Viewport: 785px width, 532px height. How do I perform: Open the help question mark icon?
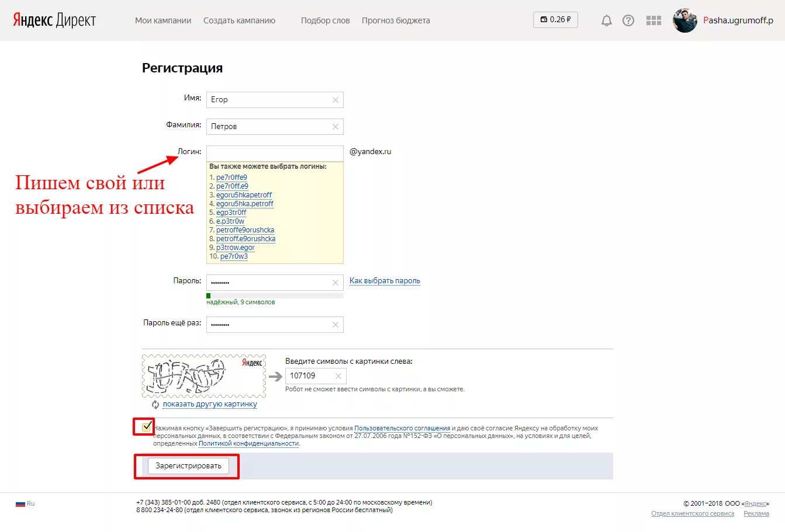tap(628, 20)
